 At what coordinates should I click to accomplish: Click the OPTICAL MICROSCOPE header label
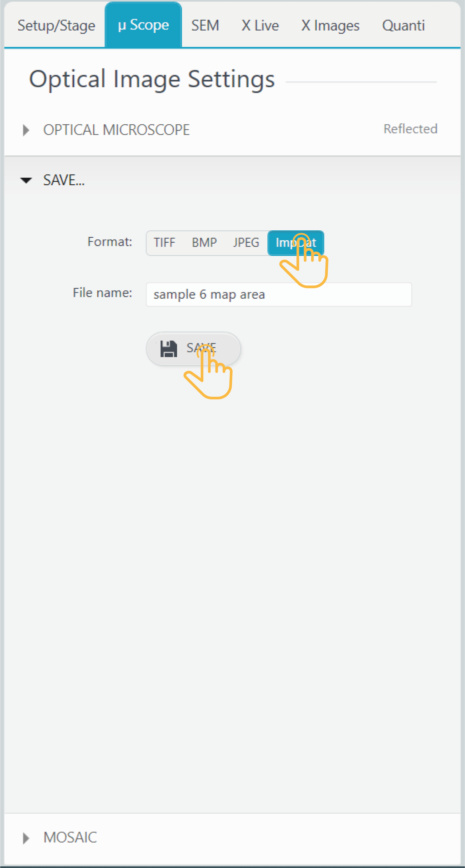117,130
